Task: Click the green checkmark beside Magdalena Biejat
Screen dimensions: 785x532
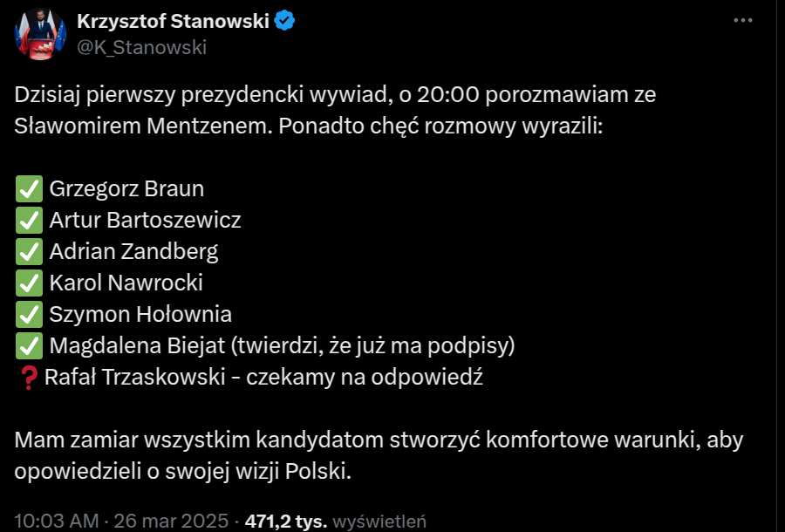Action: [x=29, y=346]
